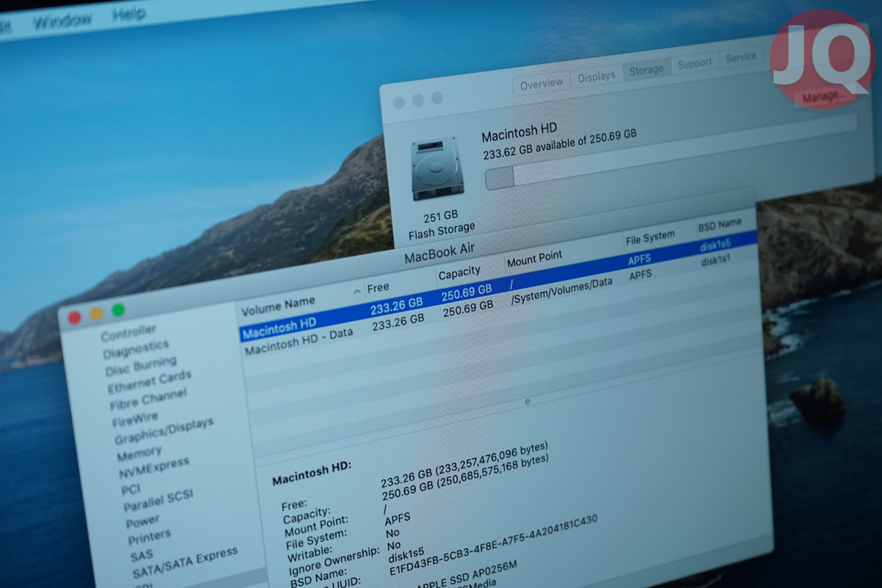Switch to the Displays tab
This screenshot has height=588, width=882.
pos(596,77)
